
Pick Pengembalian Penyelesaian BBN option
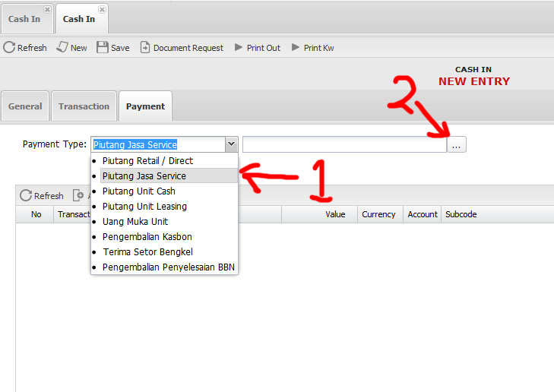tap(170, 267)
